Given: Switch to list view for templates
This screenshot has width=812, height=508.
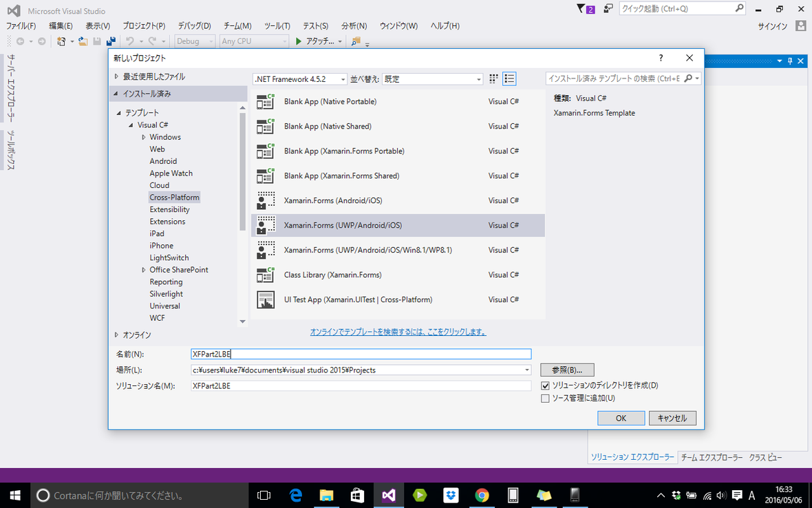Looking at the screenshot, I should 509,78.
